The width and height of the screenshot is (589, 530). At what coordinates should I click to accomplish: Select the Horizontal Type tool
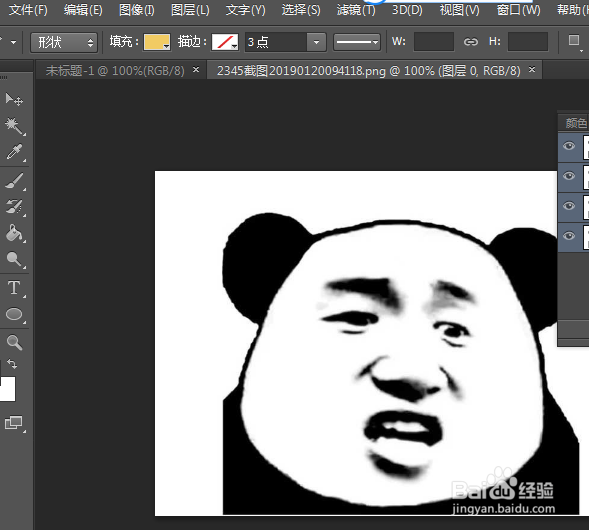(x=14, y=288)
